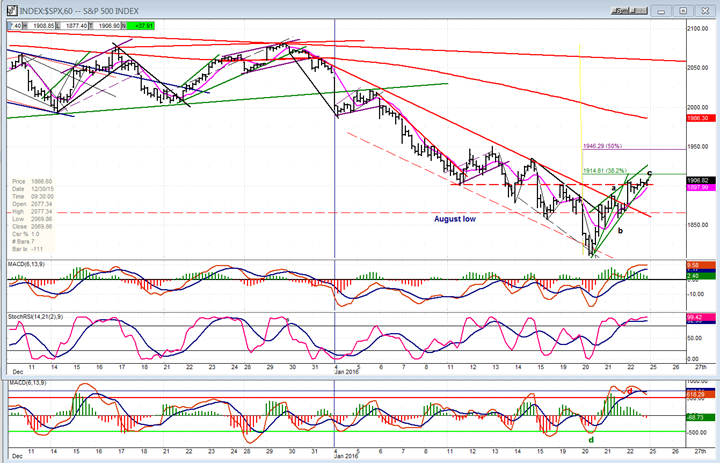Click the bottom MACD(6,13,9) indicator label

coord(29,383)
